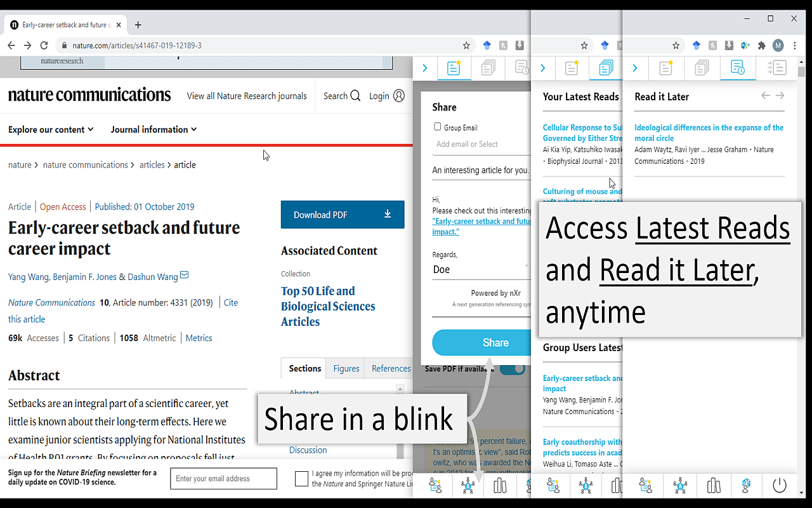Click group network icon at Share panel bottom

point(468,486)
